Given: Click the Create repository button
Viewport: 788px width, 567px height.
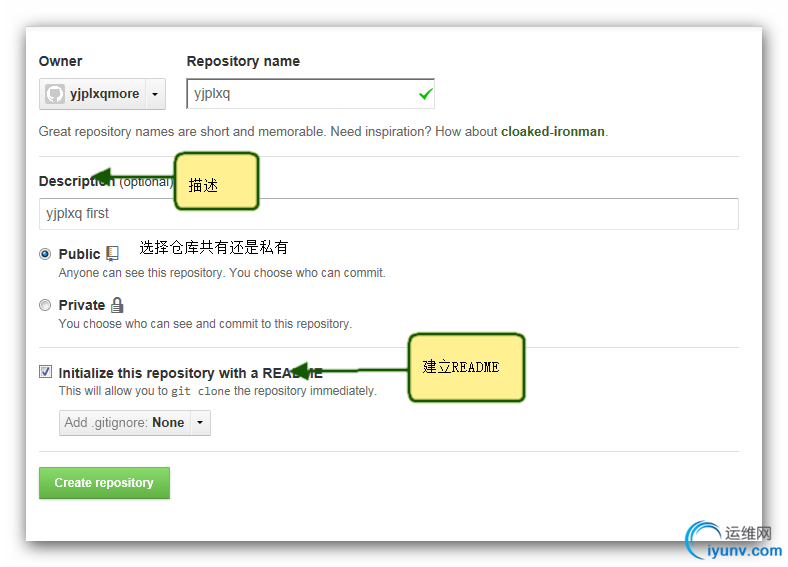Looking at the screenshot, I should [105, 483].
